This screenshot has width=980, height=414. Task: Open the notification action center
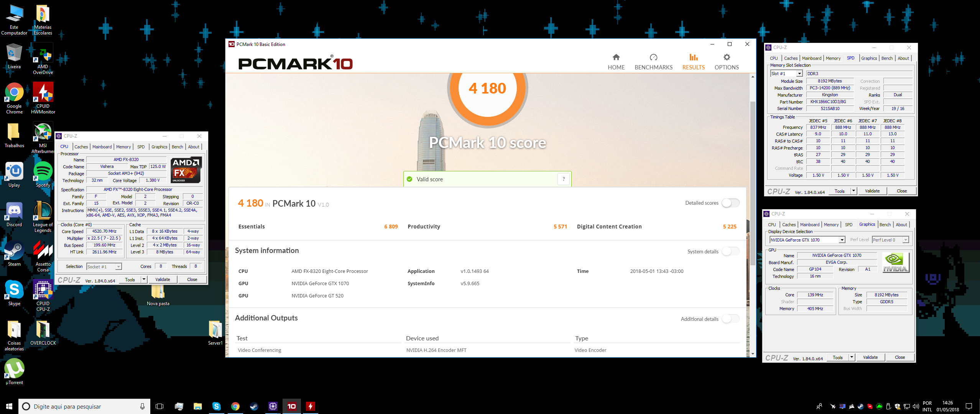click(x=969, y=406)
